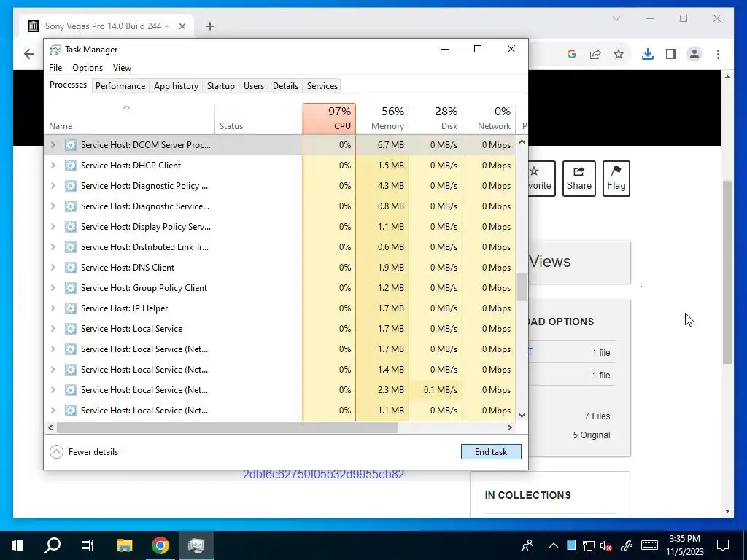Open Task Manager File menu
The width and height of the screenshot is (747, 560).
click(55, 68)
